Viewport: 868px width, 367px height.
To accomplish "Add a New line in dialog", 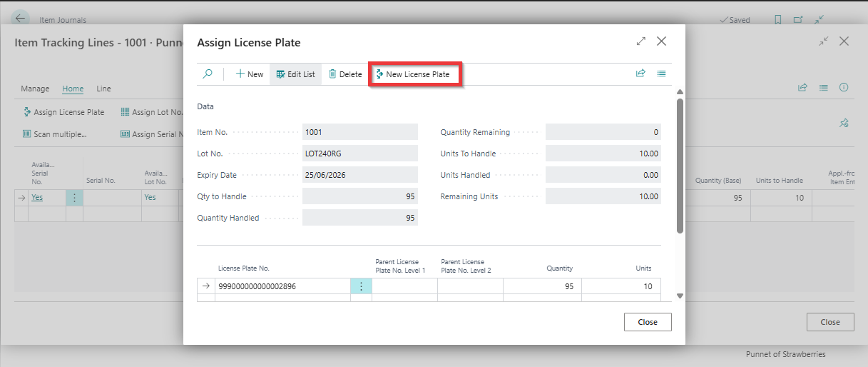I will [x=250, y=74].
